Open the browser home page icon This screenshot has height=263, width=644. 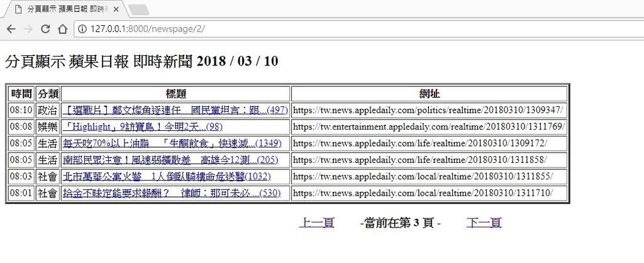[62, 29]
